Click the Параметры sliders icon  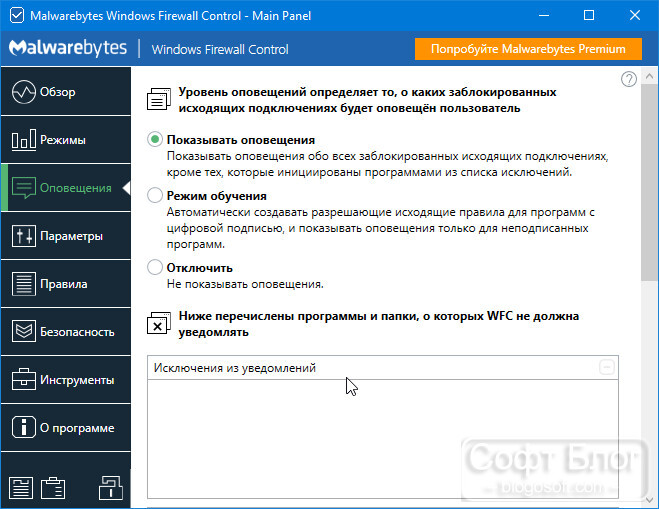24,235
